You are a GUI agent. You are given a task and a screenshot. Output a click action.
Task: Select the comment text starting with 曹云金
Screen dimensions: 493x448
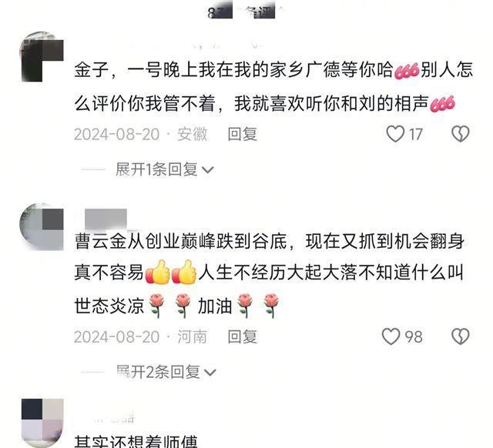[x=269, y=273]
